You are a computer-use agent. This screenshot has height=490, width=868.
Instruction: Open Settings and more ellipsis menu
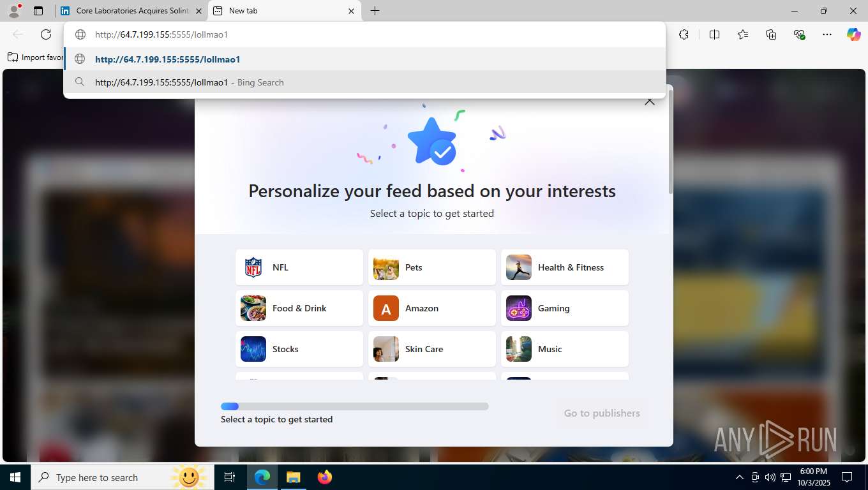click(x=827, y=34)
